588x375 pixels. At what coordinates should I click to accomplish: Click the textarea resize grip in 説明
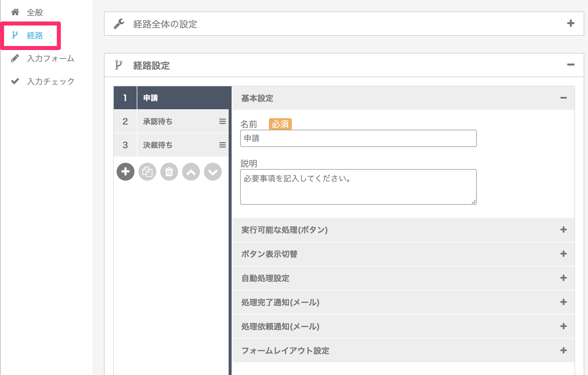474,202
